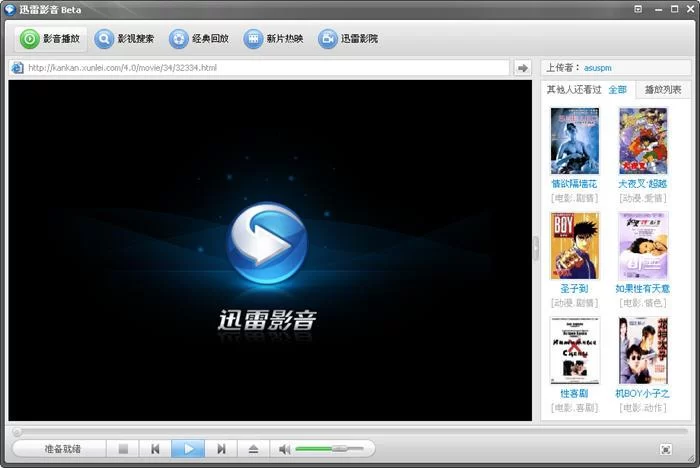The height and width of the screenshot is (468, 700).
Task: Switch to the 播放列表 playlist tab
Action: pyautogui.click(x=663, y=90)
